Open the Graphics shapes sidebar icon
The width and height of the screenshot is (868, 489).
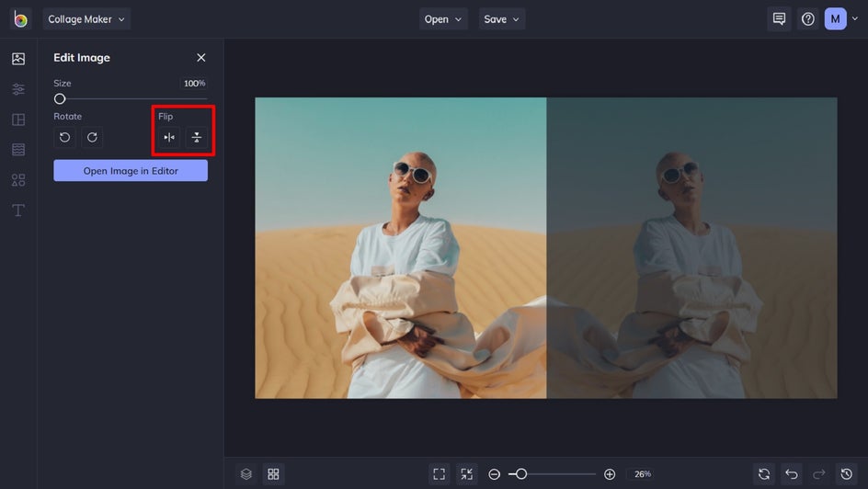coord(18,180)
